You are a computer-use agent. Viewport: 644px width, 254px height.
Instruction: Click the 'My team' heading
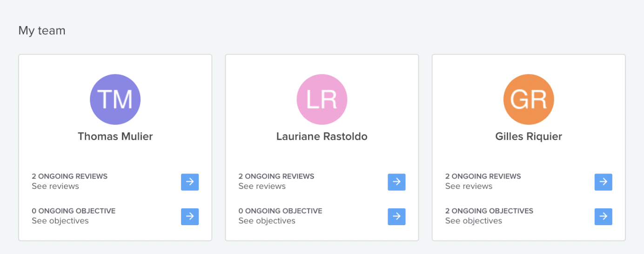pyautogui.click(x=42, y=31)
